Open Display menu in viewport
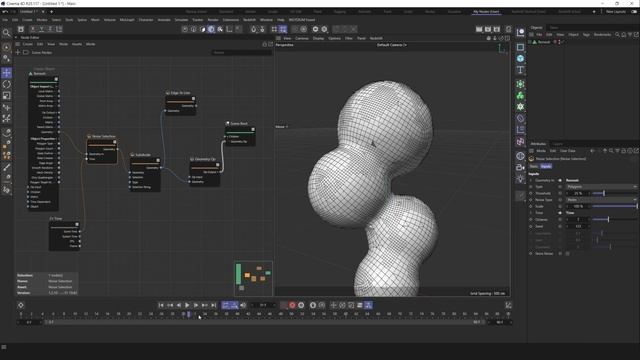 (x=318, y=38)
